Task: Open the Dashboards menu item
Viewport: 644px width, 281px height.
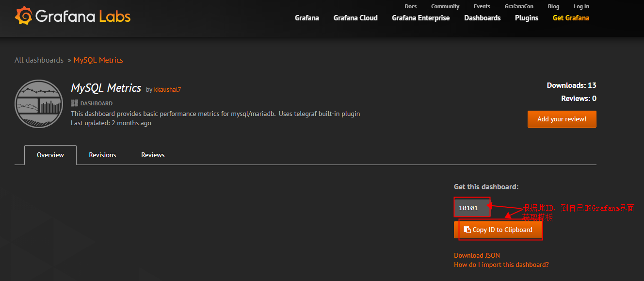Action: pos(482,18)
